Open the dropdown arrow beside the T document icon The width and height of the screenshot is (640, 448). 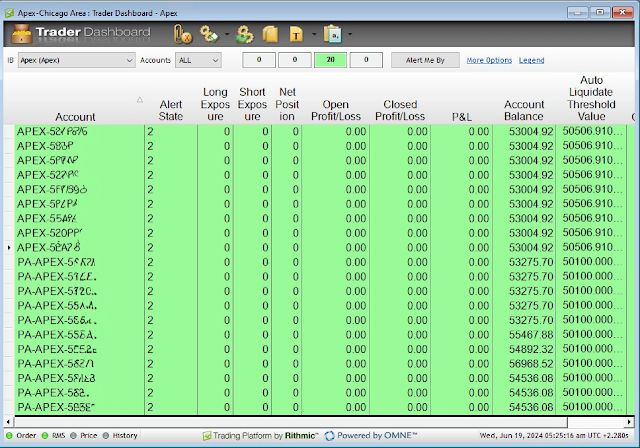[314, 34]
